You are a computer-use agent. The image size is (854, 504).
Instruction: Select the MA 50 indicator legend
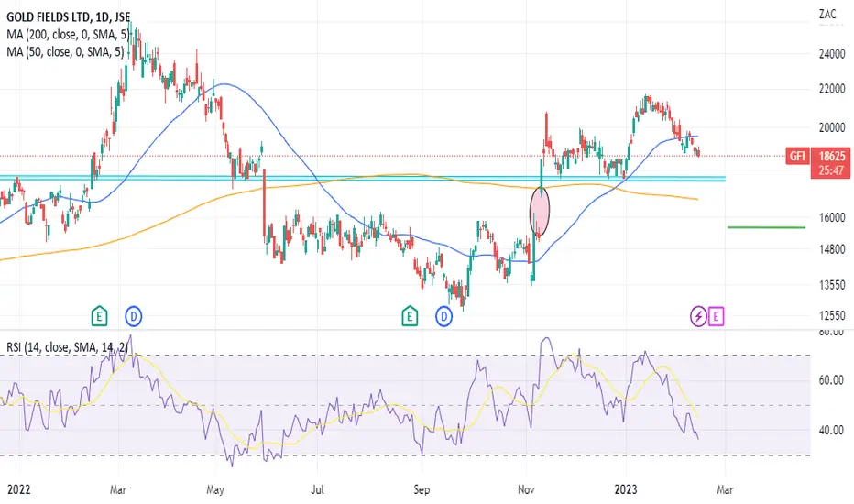(65, 52)
